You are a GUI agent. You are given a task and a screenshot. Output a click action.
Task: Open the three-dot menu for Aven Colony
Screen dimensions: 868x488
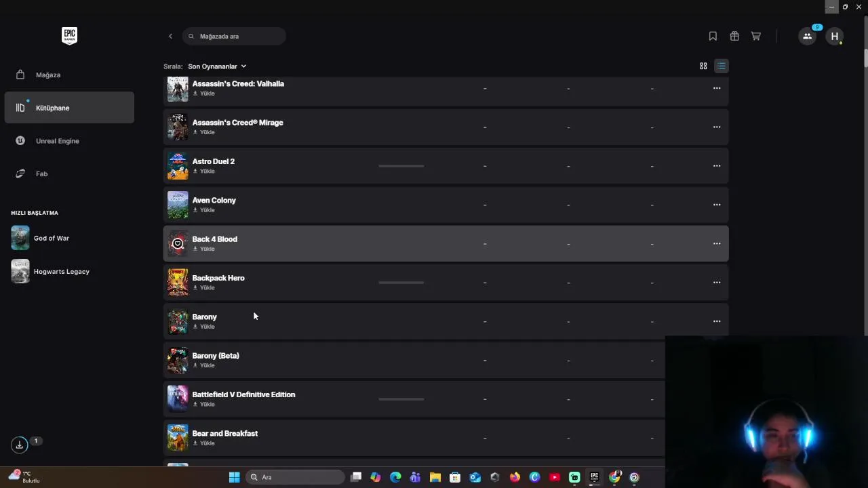pyautogui.click(x=717, y=205)
